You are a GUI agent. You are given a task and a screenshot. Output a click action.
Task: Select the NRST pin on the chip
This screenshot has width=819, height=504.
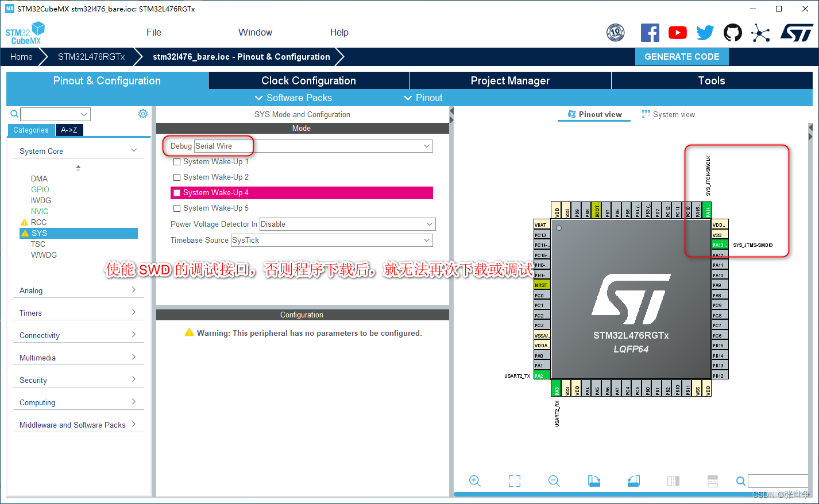point(542,285)
